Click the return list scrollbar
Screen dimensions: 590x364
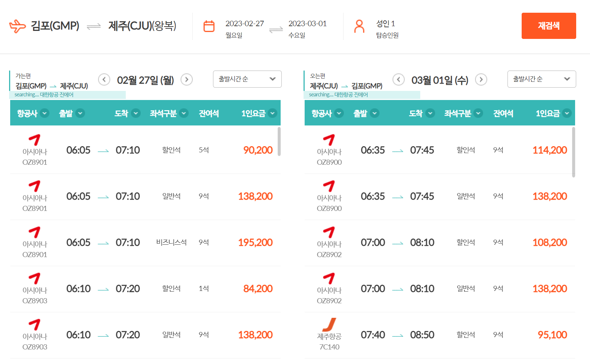(574, 152)
